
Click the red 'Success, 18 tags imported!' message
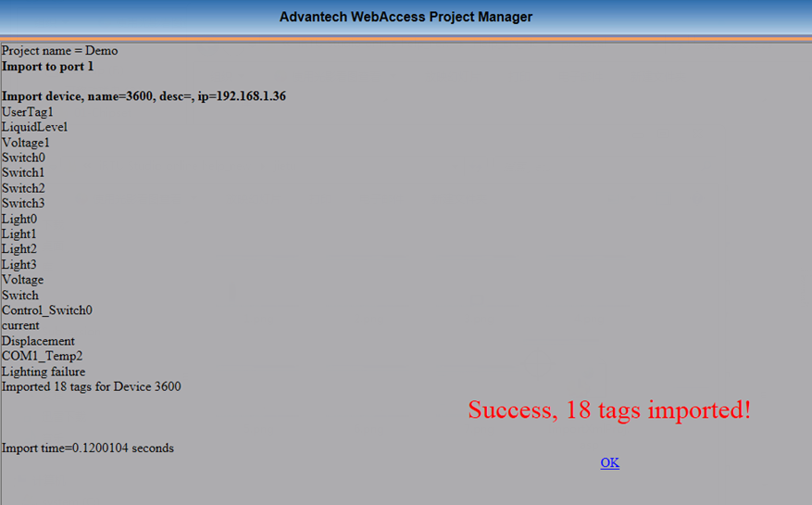(x=608, y=410)
